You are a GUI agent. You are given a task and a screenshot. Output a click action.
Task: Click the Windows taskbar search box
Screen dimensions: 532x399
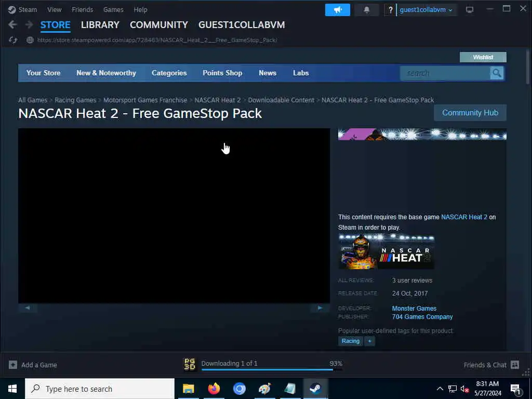tap(100, 389)
